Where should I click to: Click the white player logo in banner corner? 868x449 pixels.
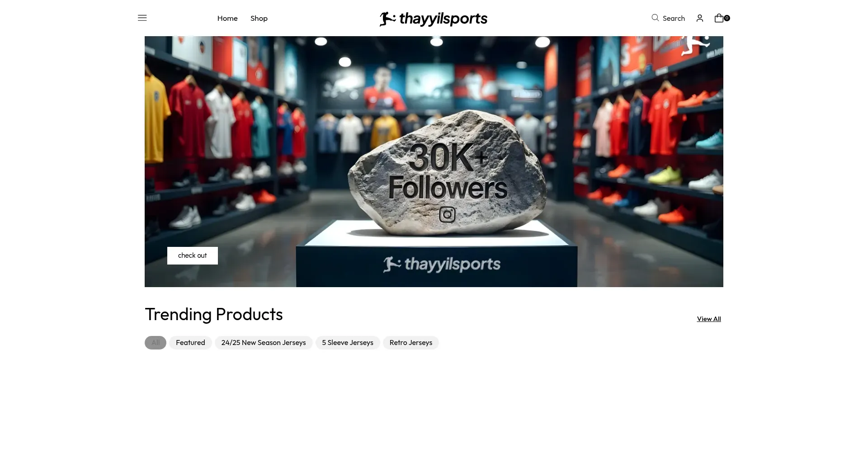[x=695, y=46]
